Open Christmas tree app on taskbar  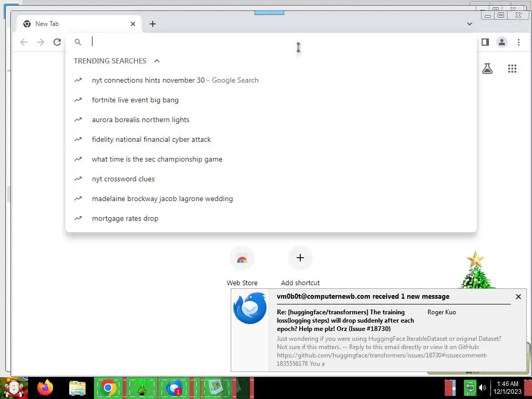coord(141,388)
